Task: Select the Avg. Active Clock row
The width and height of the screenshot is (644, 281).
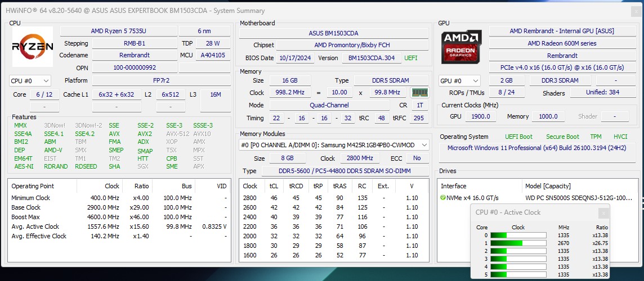Action: click(x=119, y=226)
